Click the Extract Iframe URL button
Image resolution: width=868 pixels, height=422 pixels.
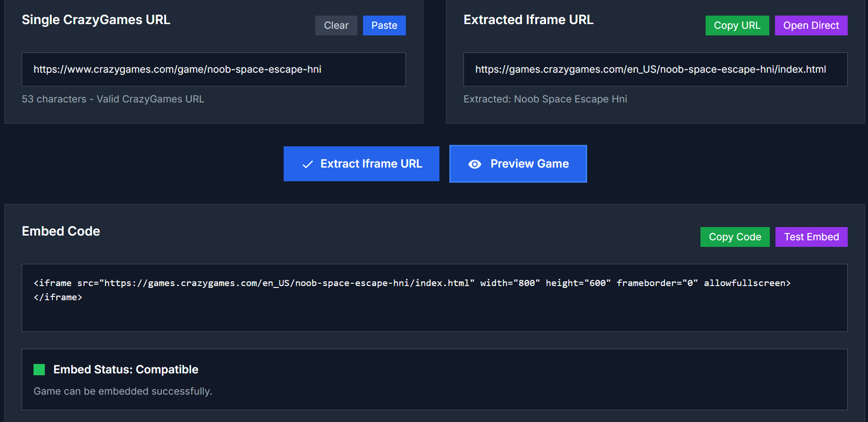coord(362,164)
